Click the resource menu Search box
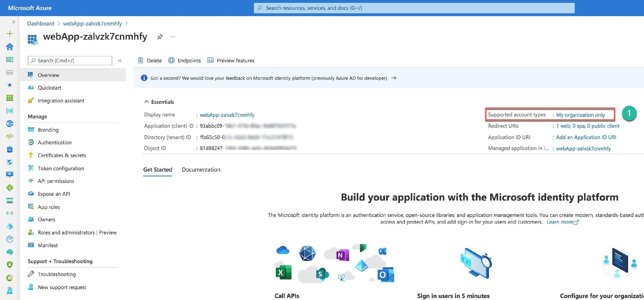This screenshot has width=644, height=300. pos(70,61)
